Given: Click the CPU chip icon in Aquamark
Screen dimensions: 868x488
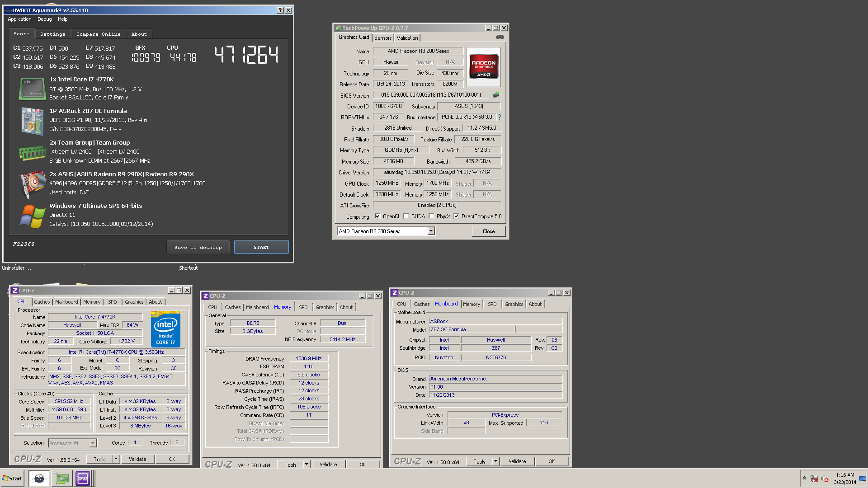Looking at the screenshot, I should coord(33,89).
